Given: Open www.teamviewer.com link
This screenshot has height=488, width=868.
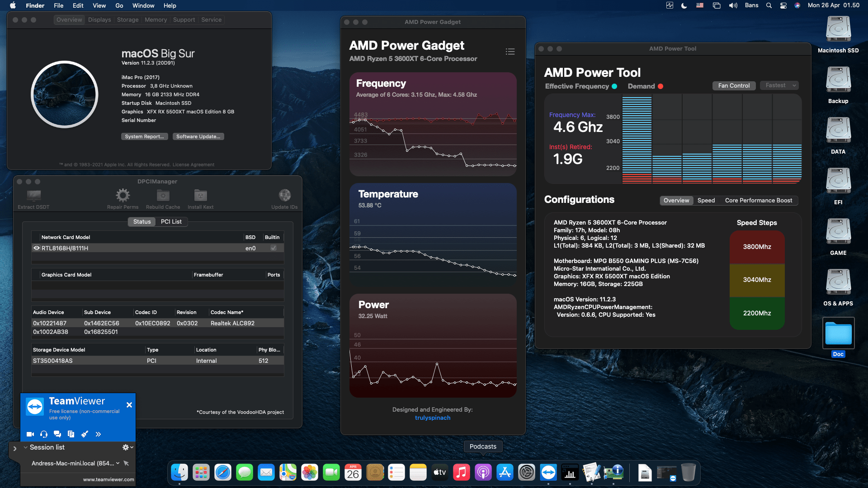Looking at the screenshot, I should coord(108,479).
